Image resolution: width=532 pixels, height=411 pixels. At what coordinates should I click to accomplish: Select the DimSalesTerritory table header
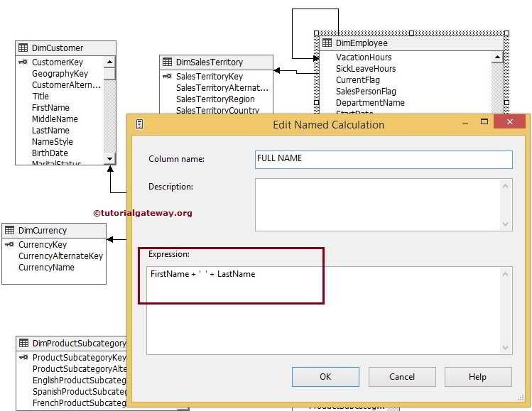[x=217, y=62]
